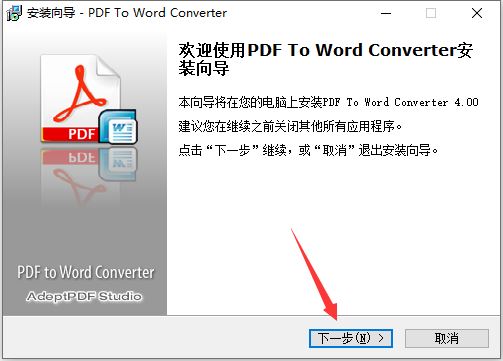The image size is (503, 361).
Task: Minimize the setup wizard window
Action: [386, 13]
